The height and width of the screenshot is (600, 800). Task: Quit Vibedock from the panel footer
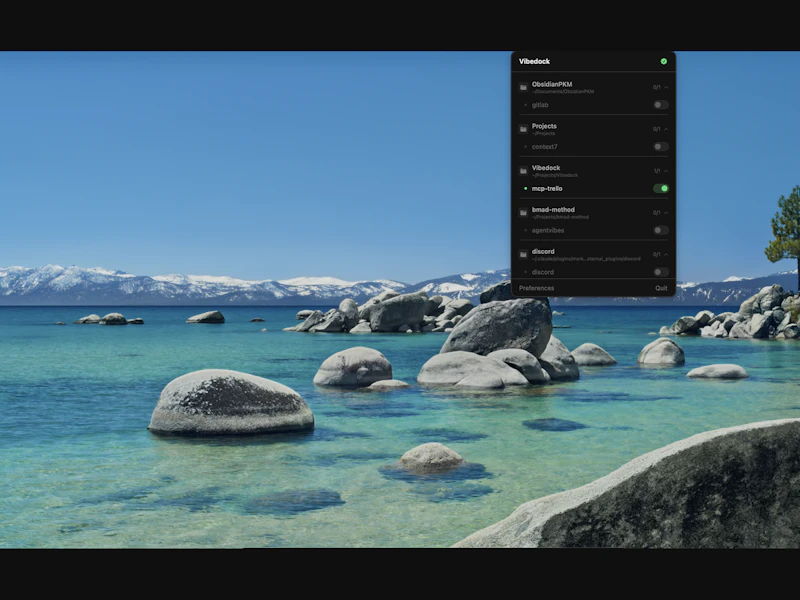point(661,288)
